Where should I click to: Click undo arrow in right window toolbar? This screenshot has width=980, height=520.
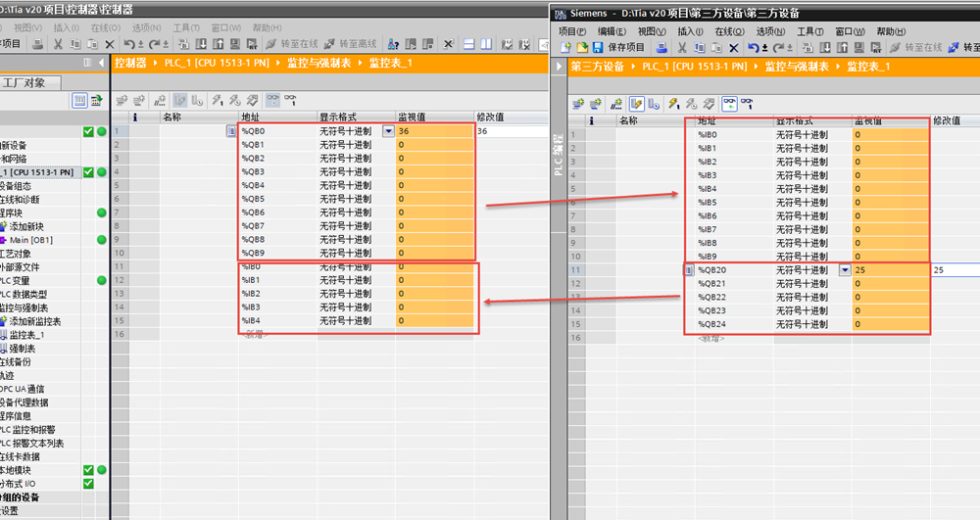point(753,47)
